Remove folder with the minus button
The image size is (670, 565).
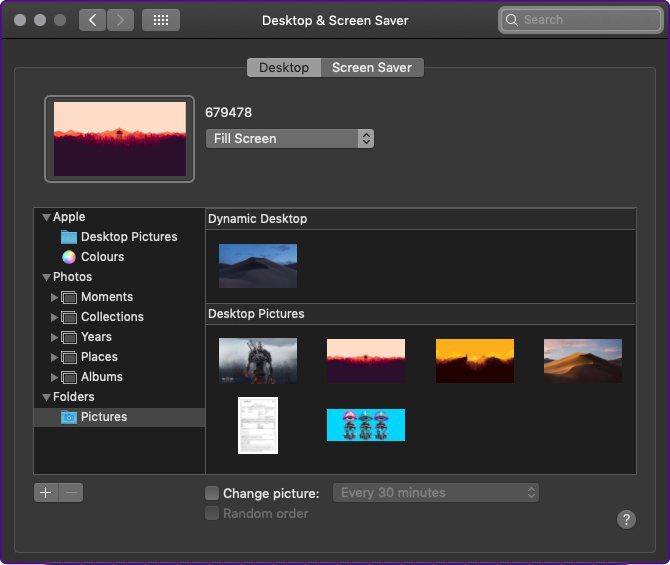pyautogui.click(x=71, y=493)
